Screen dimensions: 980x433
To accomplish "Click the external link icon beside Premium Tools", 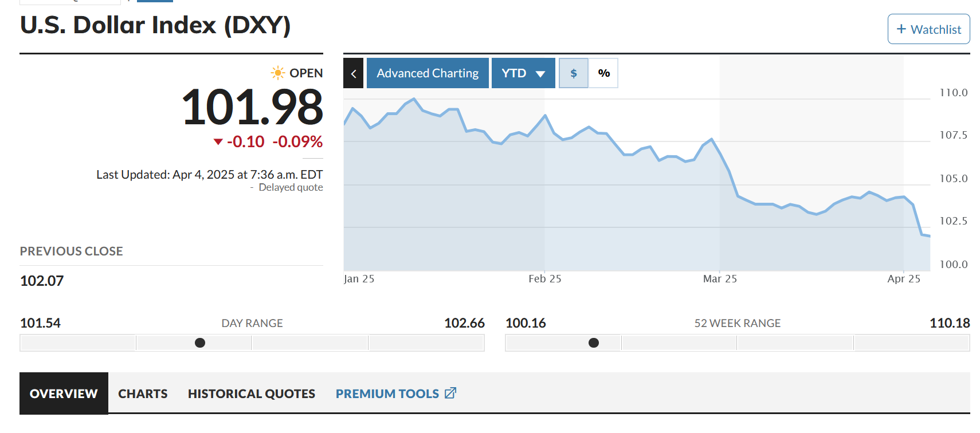I will 450,393.
